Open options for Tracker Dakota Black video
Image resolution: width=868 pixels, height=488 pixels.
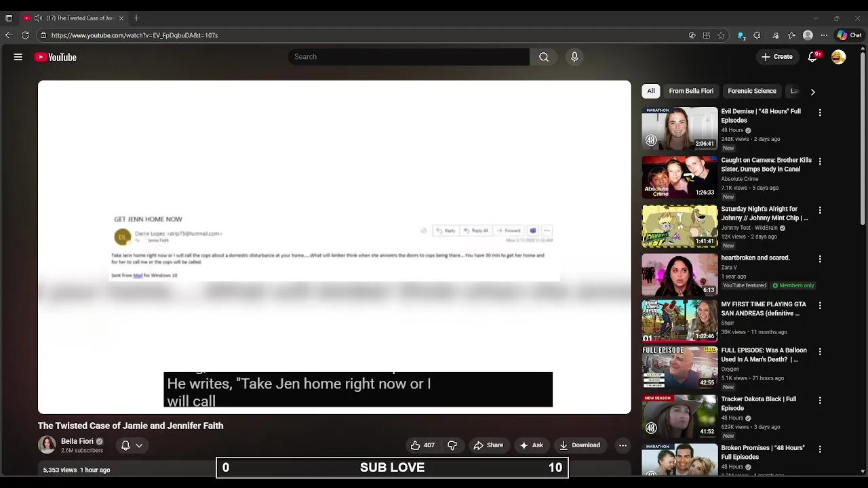[x=820, y=400]
